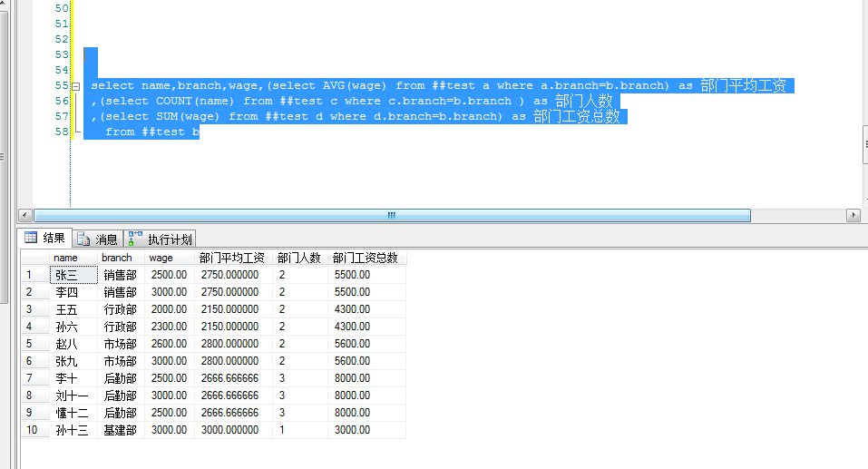Select the 部门工资总数 column header
The width and height of the screenshot is (868, 469).
coord(367,258)
